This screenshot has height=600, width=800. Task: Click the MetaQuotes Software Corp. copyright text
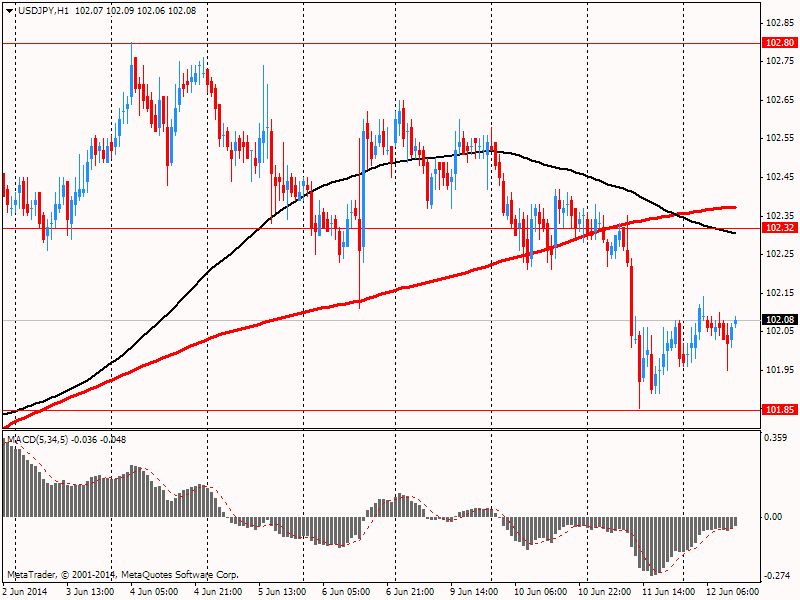tap(180, 575)
